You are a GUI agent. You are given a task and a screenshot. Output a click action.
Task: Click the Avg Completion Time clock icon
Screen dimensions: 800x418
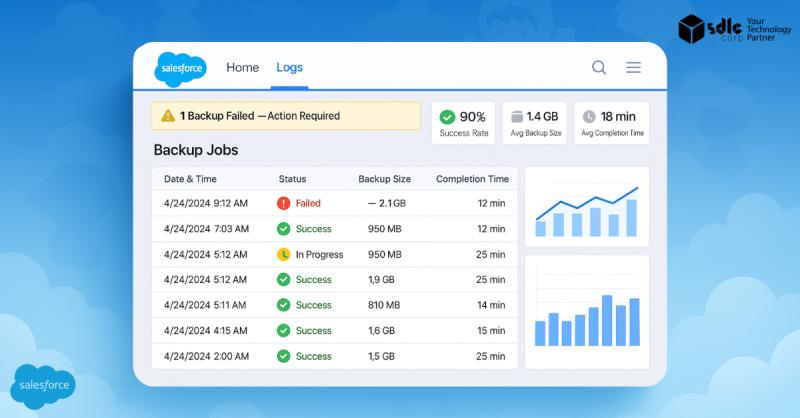pyautogui.click(x=589, y=117)
